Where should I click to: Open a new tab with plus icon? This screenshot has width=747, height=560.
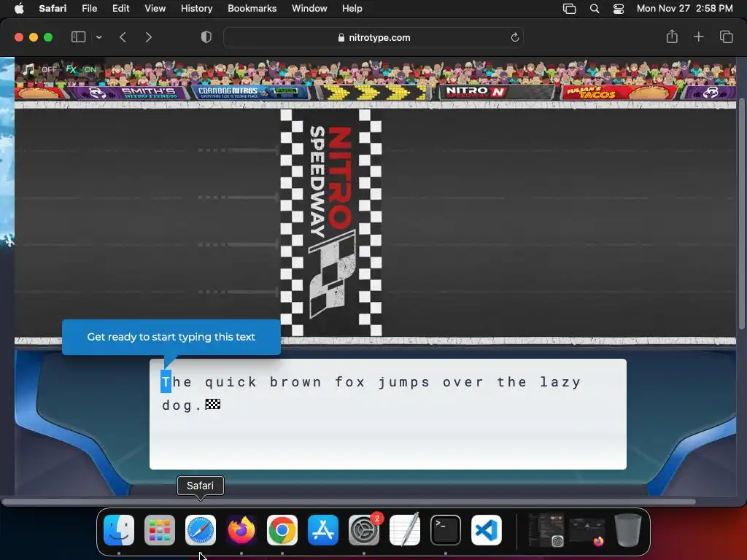coord(698,36)
